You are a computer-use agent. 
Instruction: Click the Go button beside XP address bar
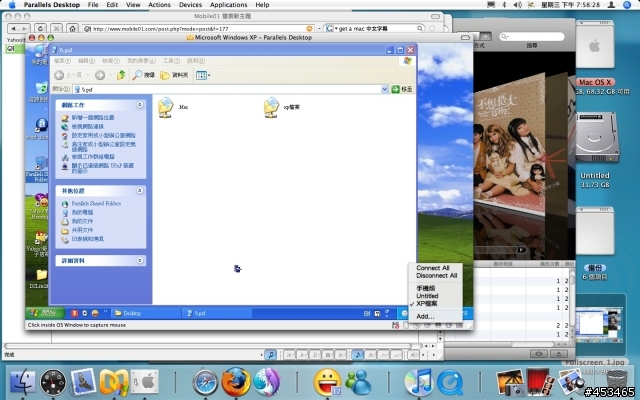tap(402, 89)
